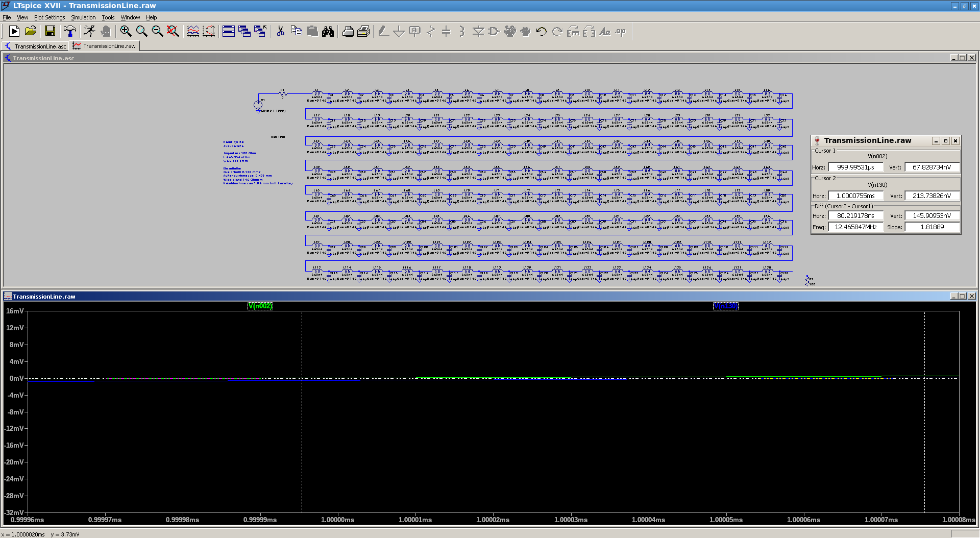The height and width of the screenshot is (538, 980).
Task: Click the Cascade Windows icon
Action: 244,32
